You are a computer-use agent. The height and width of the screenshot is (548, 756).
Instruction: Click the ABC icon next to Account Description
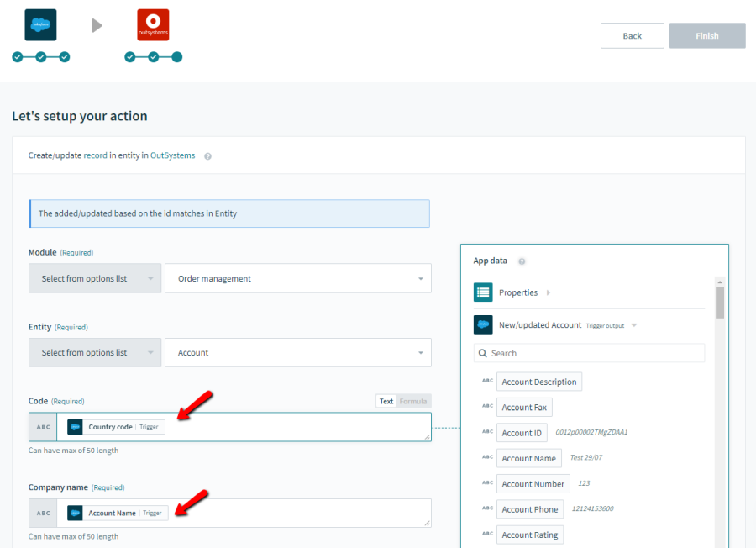click(x=487, y=381)
